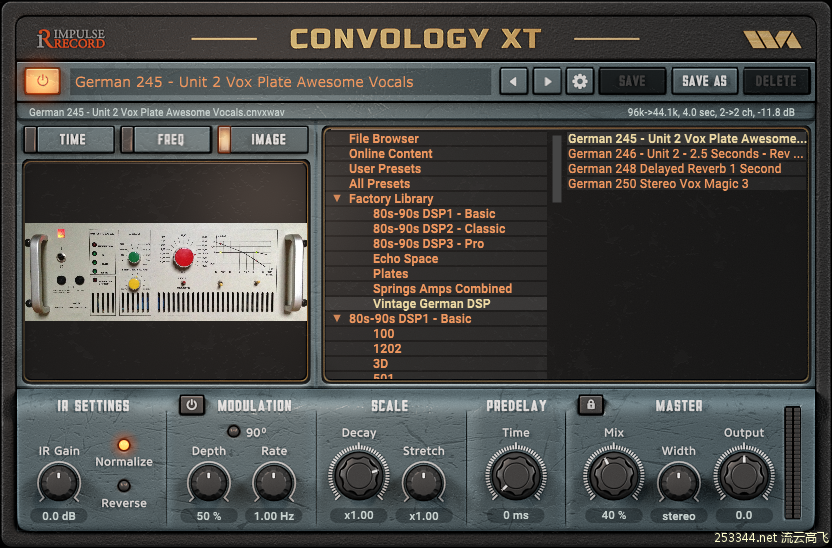The width and height of the screenshot is (832, 548).
Task: Click the 0.0 Output value field
Action: [x=743, y=516]
